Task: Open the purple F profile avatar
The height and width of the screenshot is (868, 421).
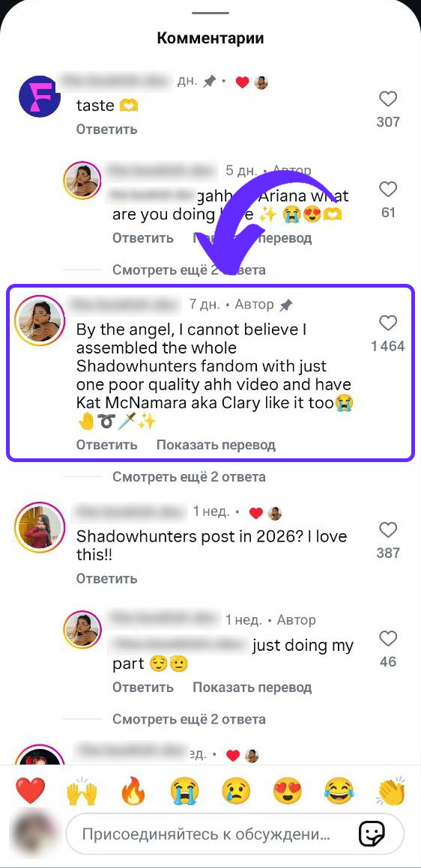Action: click(40, 96)
